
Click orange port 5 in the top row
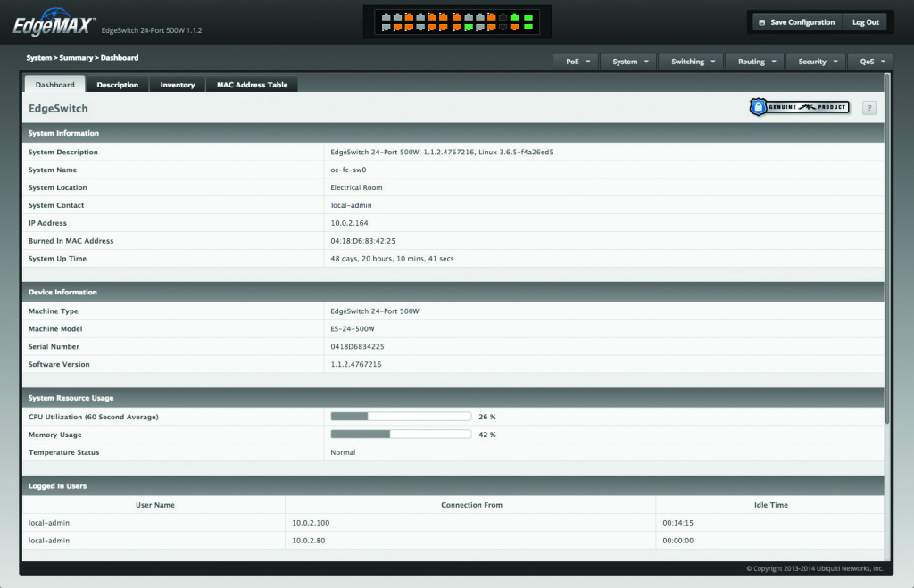409,18
